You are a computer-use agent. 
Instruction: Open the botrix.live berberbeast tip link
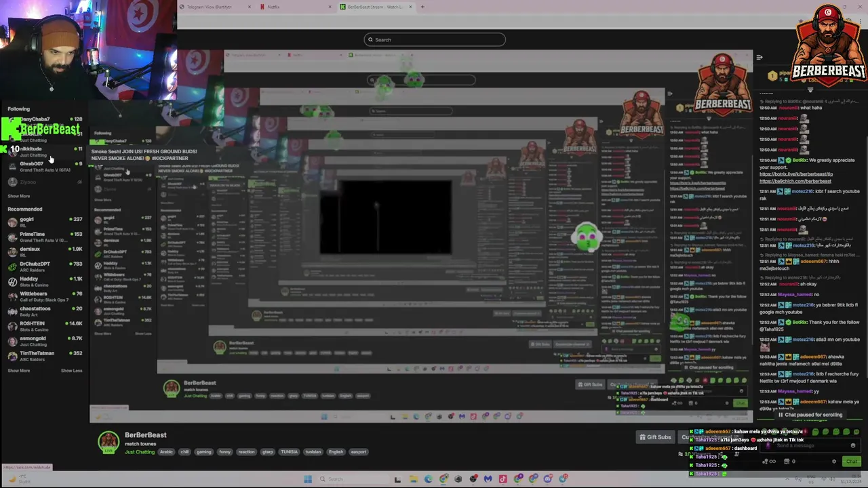click(x=795, y=174)
